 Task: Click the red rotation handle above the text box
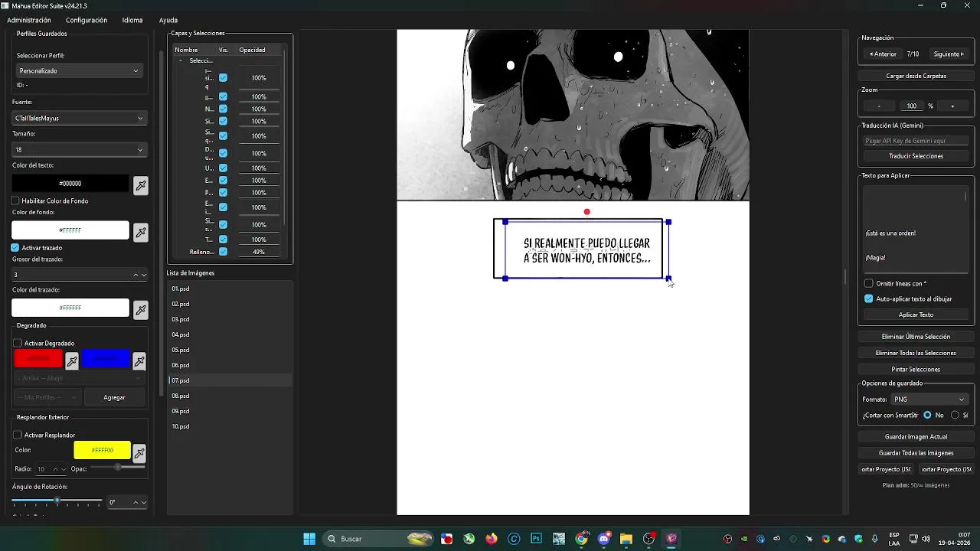587,212
